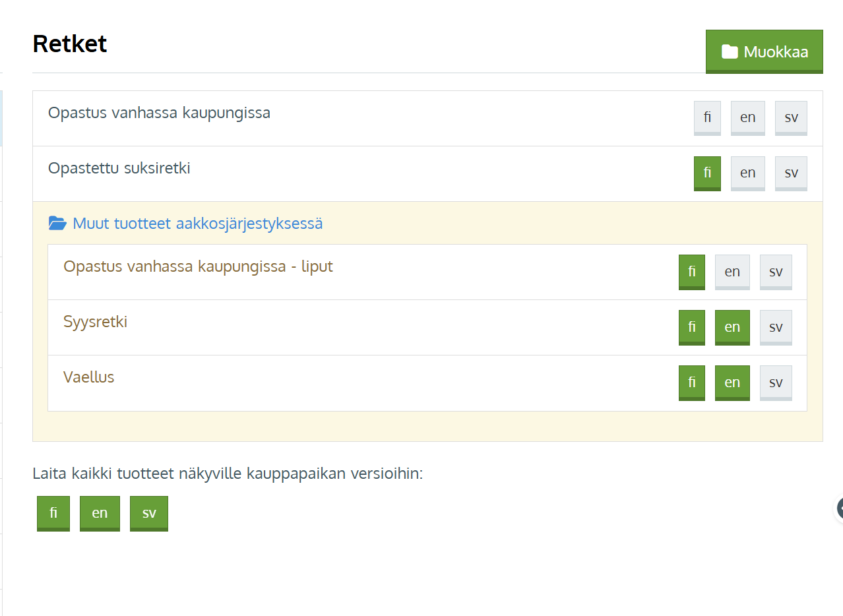Enable sv for Opastus vanhassa kaupungissa
Image resolution: width=843 pixels, height=616 pixels.
790,117
